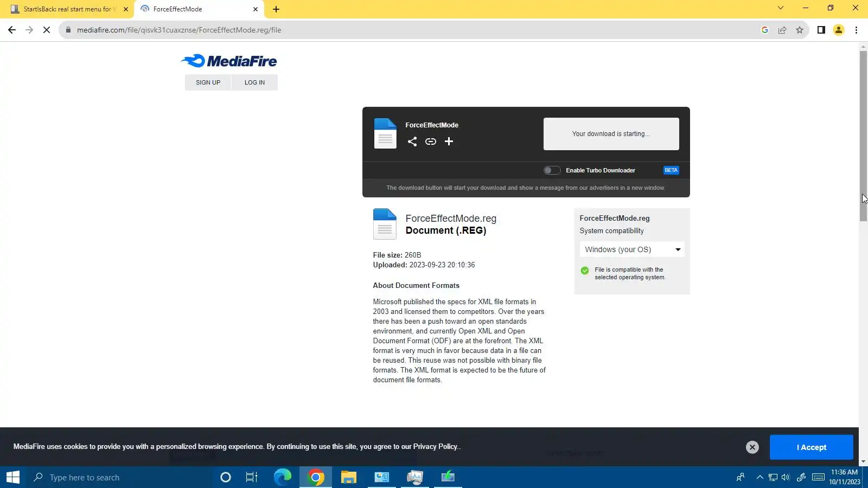Click the BETA badge
Image resolution: width=868 pixels, height=488 pixels.
(671, 170)
